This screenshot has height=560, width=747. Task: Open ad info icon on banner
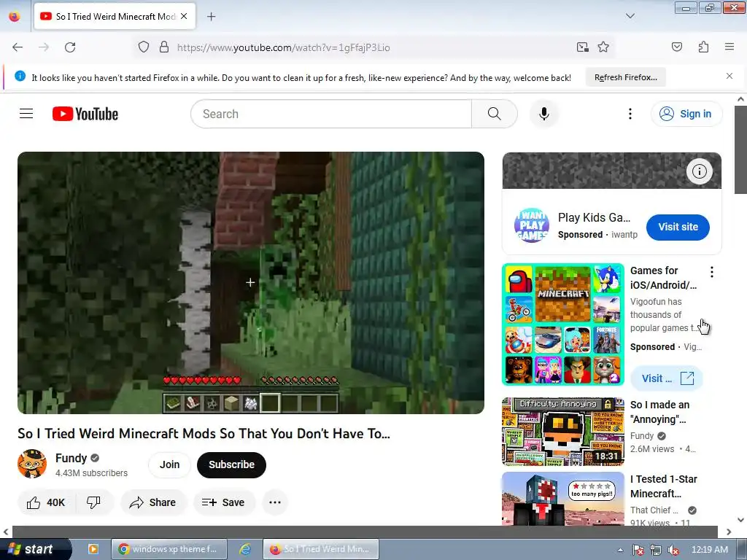[x=700, y=171]
